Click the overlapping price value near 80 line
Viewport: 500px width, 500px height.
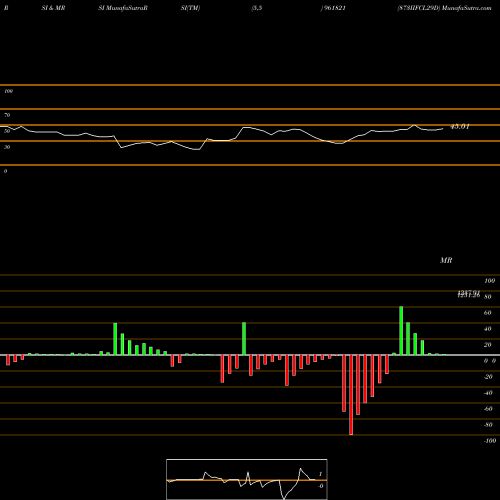469,294
